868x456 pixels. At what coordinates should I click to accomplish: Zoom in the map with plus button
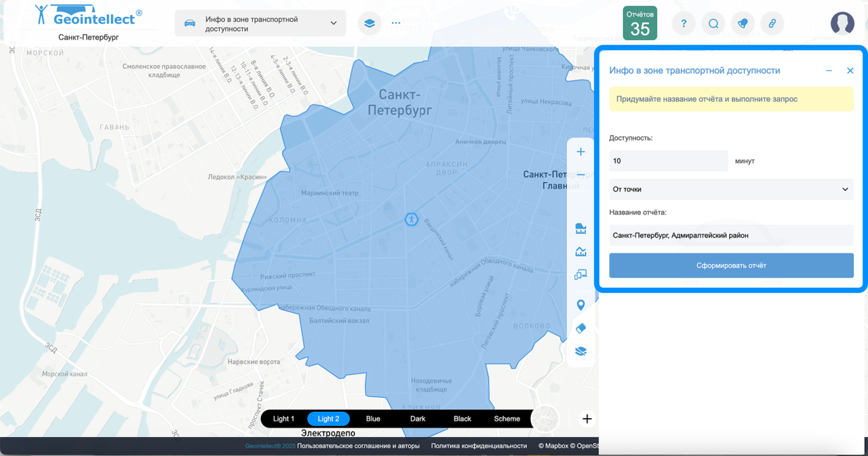click(x=580, y=152)
